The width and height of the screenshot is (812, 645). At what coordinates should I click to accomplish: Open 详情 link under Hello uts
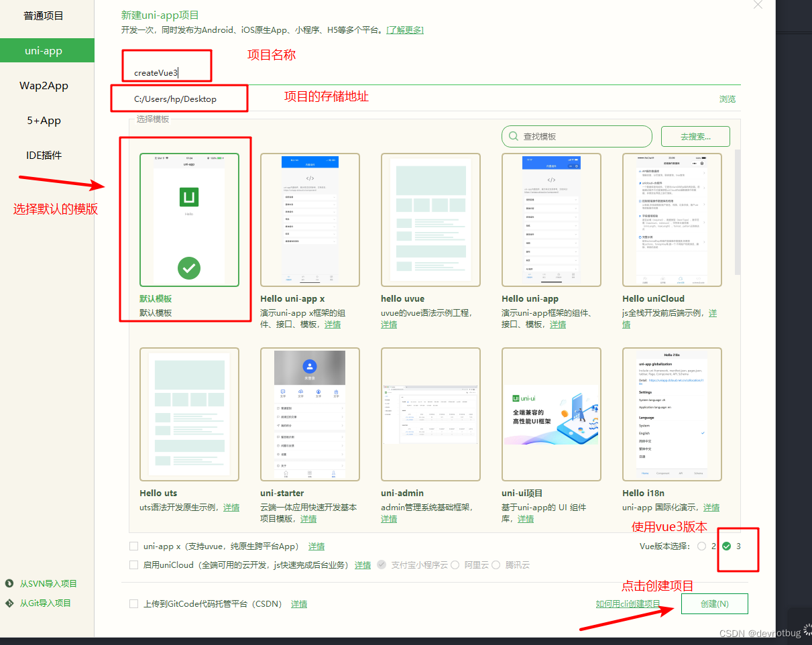pos(231,508)
